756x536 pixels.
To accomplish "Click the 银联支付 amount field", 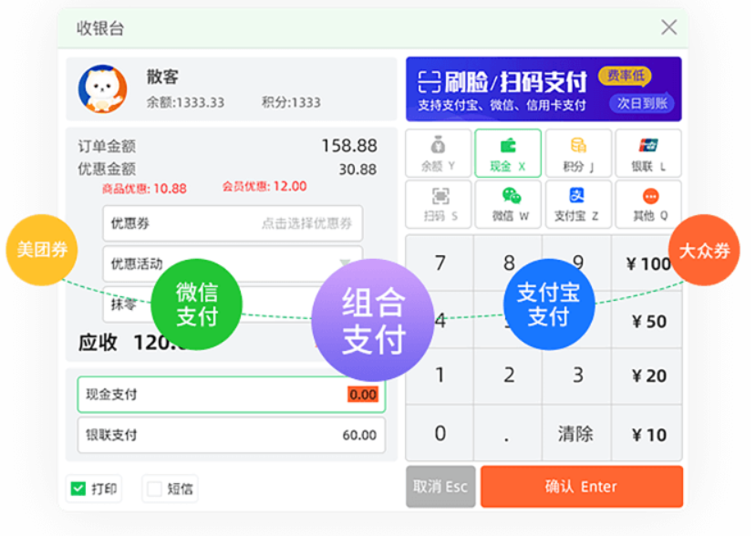I will (x=232, y=435).
